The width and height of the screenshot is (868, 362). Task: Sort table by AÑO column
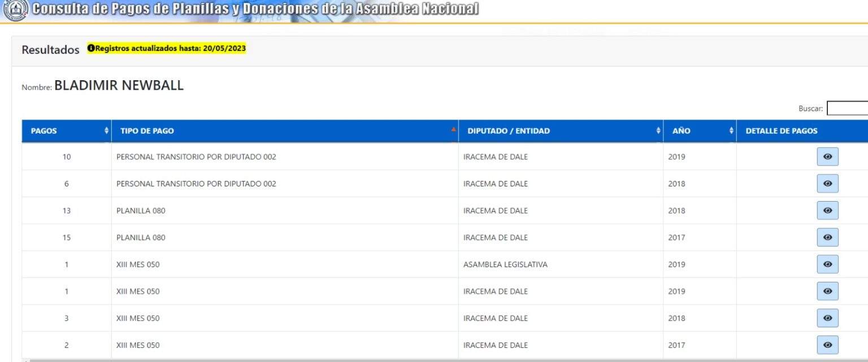pyautogui.click(x=700, y=131)
